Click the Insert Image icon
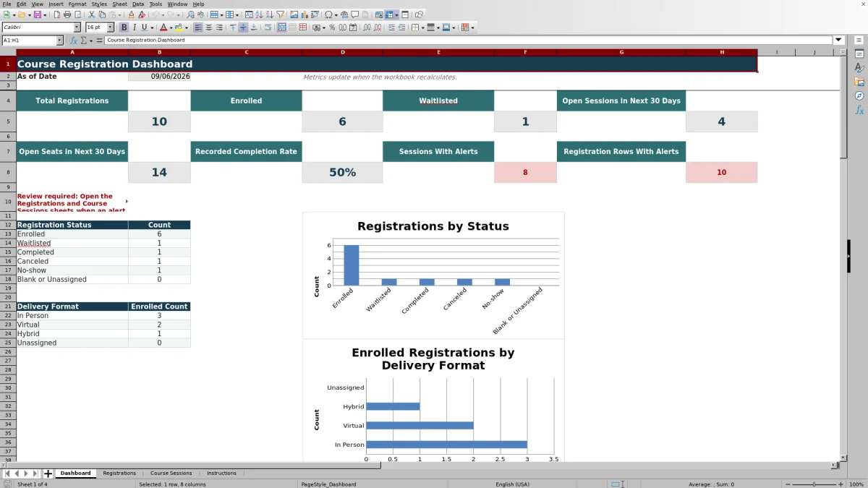This screenshot has width=868, height=488. pos(294,14)
